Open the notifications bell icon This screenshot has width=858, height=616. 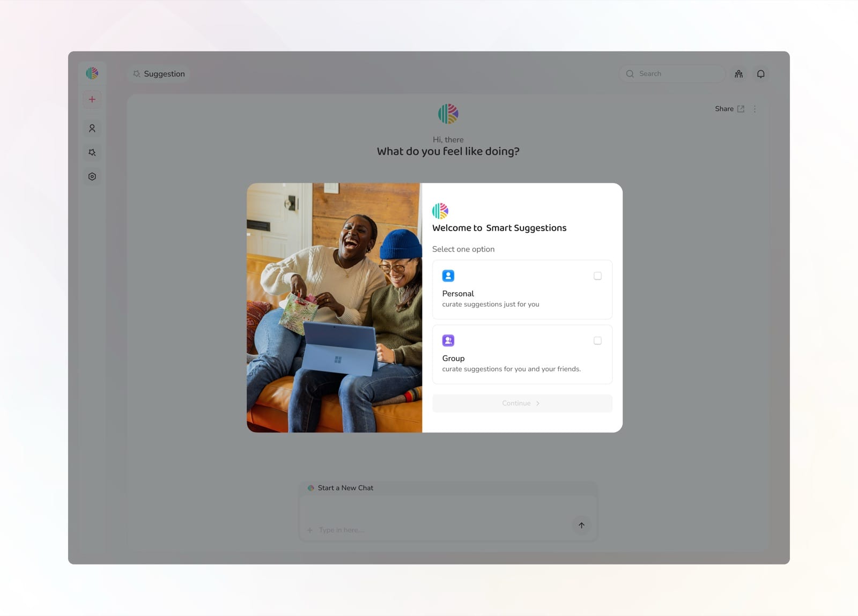tap(761, 74)
